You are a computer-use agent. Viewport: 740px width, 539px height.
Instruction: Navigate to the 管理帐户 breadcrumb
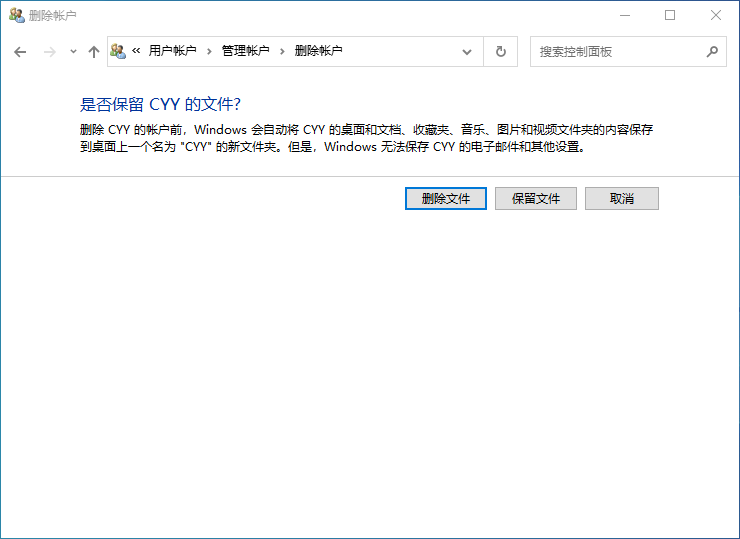click(245, 51)
